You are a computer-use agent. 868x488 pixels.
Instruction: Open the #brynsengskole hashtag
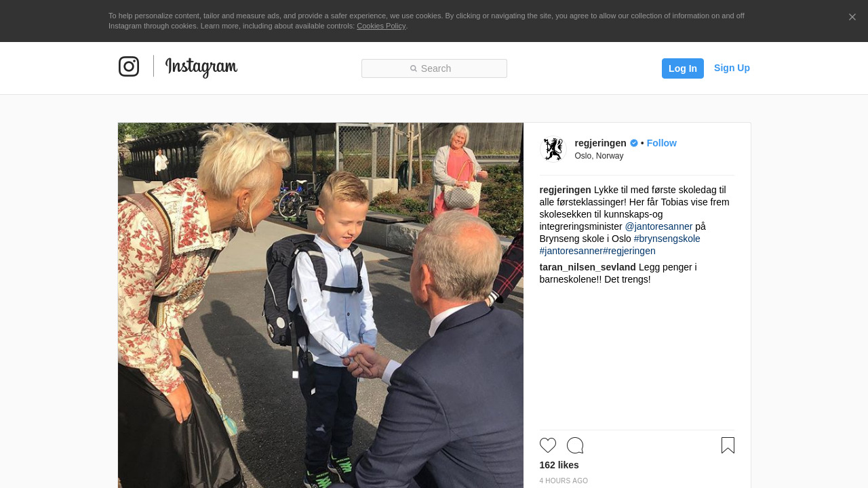[667, 239]
